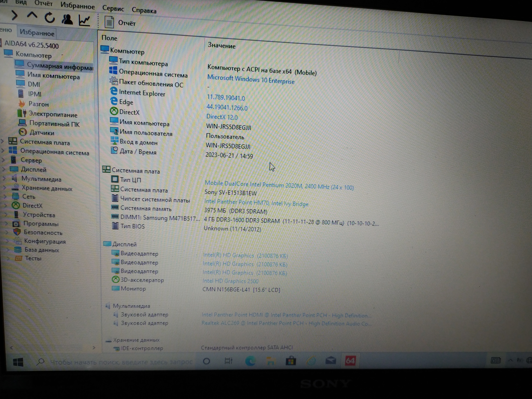Click the Значение column header
532x399 pixels.
(x=221, y=46)
